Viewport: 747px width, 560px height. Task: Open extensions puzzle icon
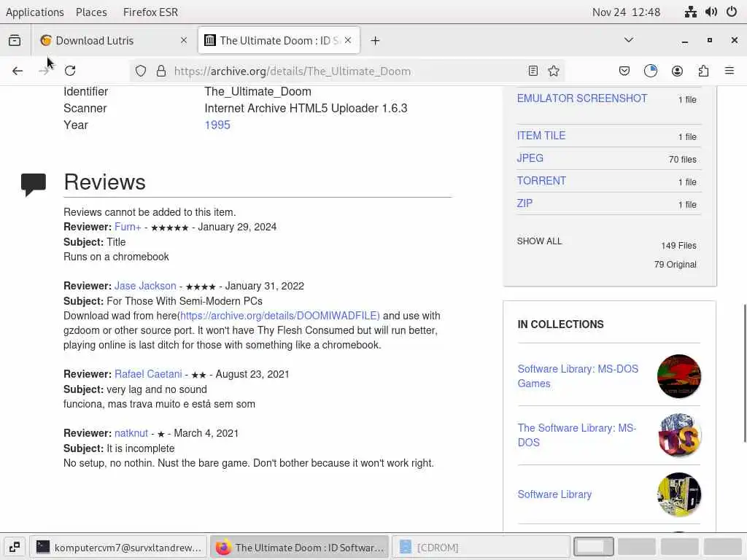[x=703, y=71]
